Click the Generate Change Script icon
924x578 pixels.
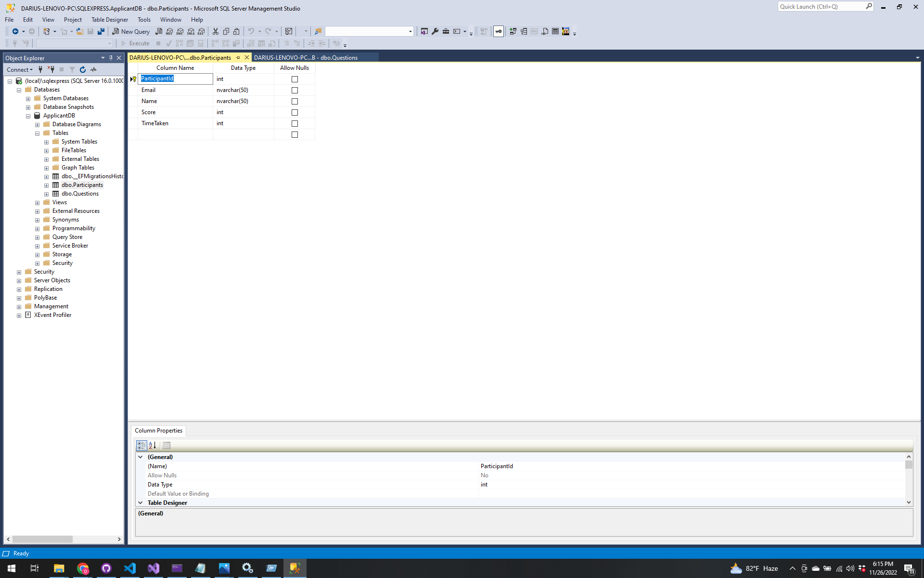click(x=484, y=31)
